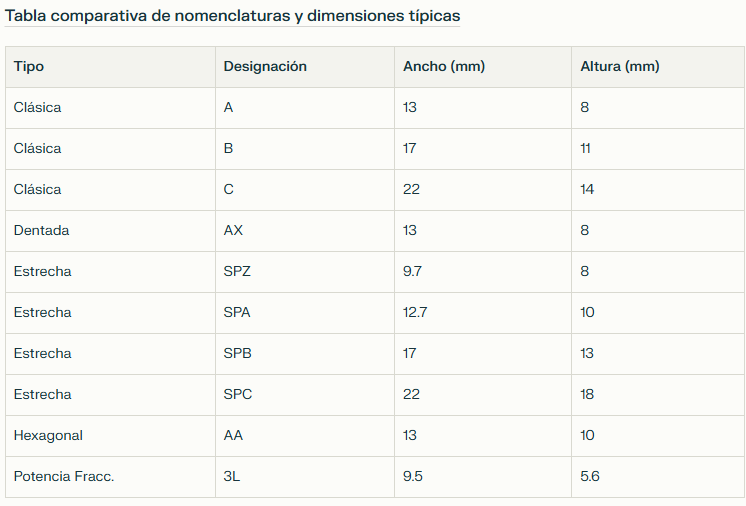Select the SPZ designation cell

305,272
